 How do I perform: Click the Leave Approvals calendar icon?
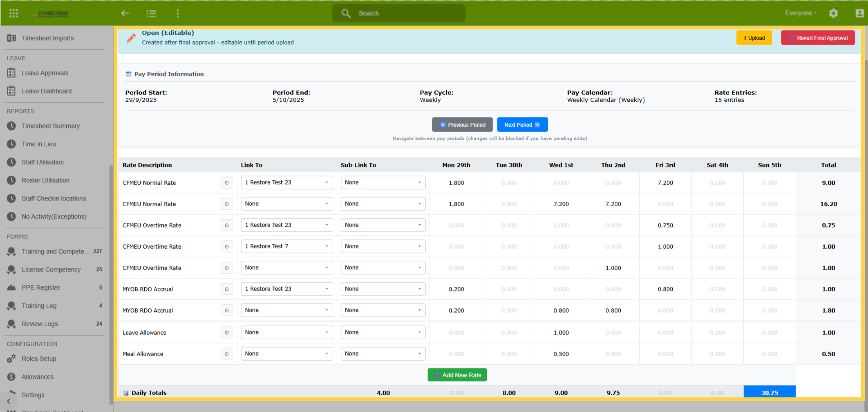click(x=11, y=73)
